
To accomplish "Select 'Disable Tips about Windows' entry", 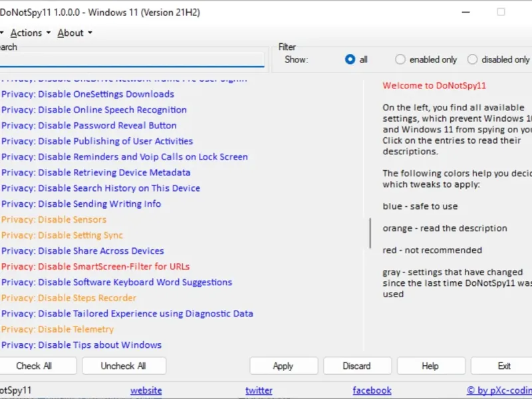I will coord(81,344).
